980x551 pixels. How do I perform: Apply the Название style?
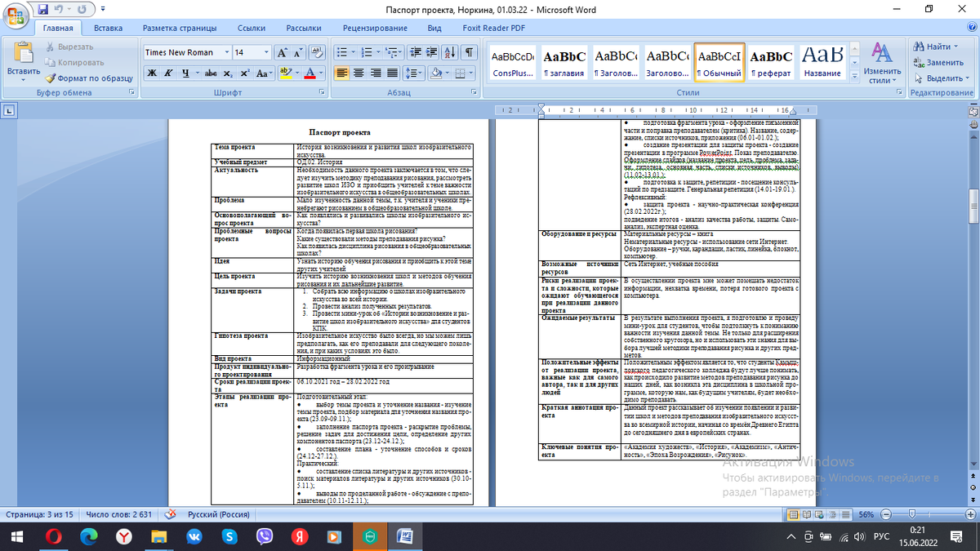tap(822, 62)
